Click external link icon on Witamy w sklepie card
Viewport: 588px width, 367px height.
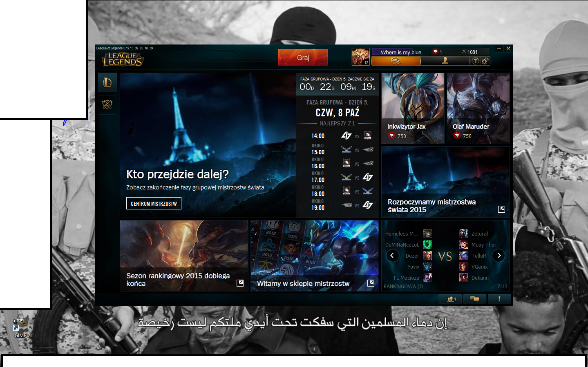pyautogui.click(x=371, y=283)
